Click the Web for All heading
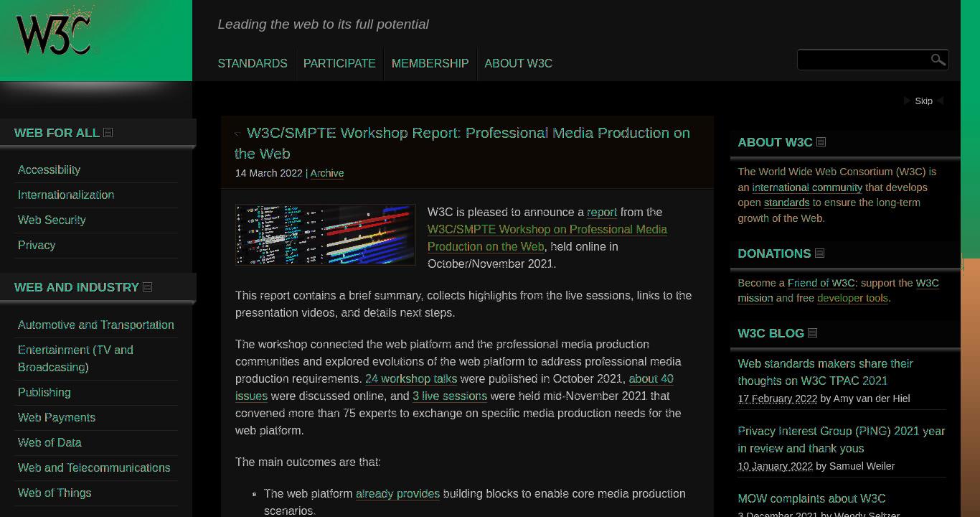Screen dimensions: 980x517 pos(57,133)
